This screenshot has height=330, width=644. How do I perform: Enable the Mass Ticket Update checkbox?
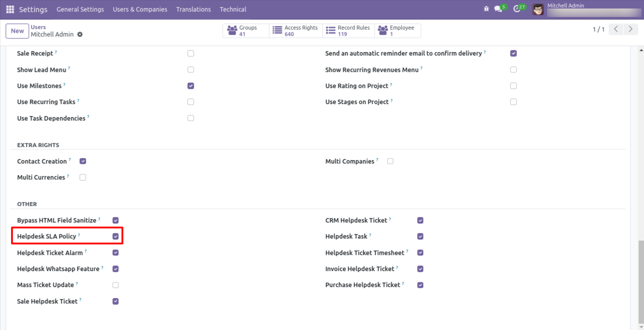[115, 285]
